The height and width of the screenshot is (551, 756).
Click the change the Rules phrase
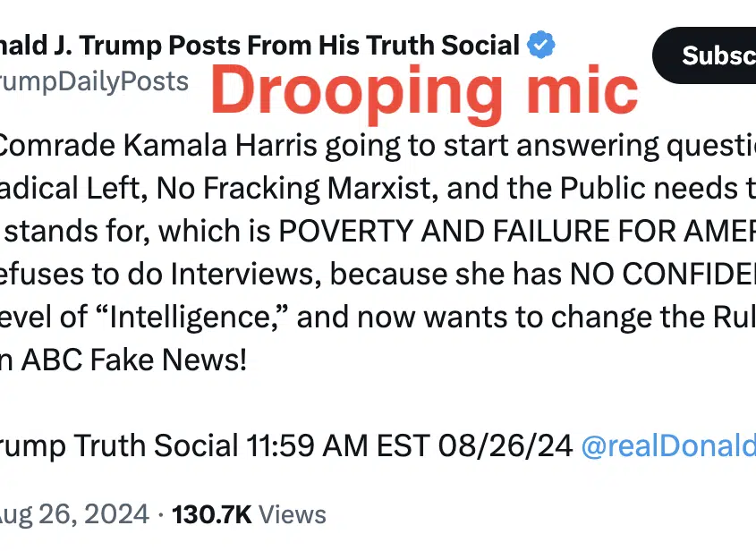point(653,318)
